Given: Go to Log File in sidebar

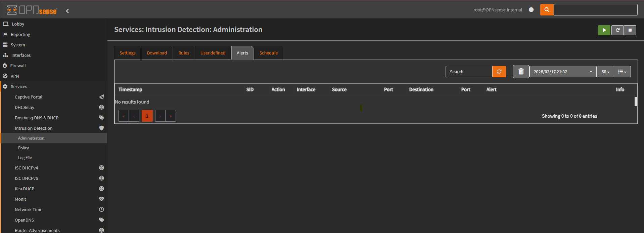Looking at the screenshot, I should pyautogui.click(x=25, y=158).
